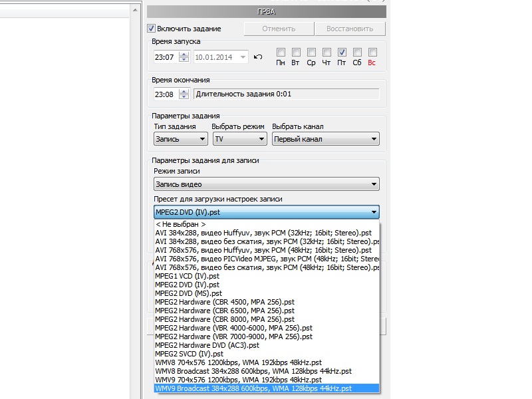Choose 'MPEG2 Hardware DVD (AC3).pst' preset

pyautogui.click(x=207, y=345)
